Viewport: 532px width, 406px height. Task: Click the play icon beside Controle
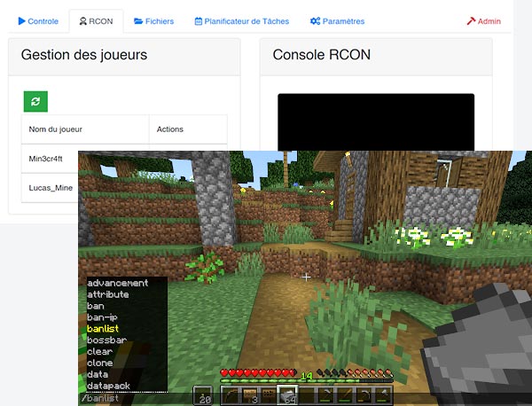pyautogui.click(x=21, y=21)
